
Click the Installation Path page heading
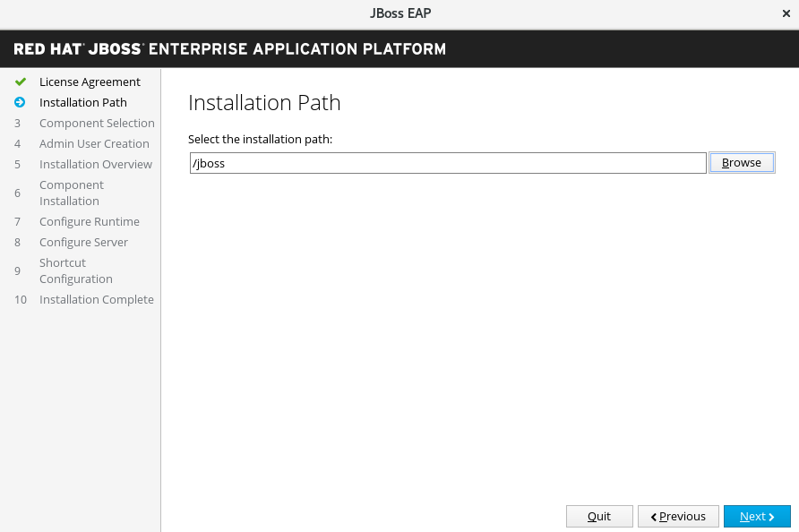tap(264, 103)
